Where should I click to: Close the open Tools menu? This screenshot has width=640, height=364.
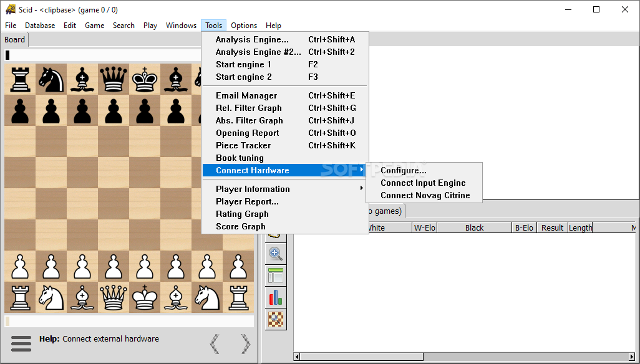pyautogui.click(x=214, y=26)
